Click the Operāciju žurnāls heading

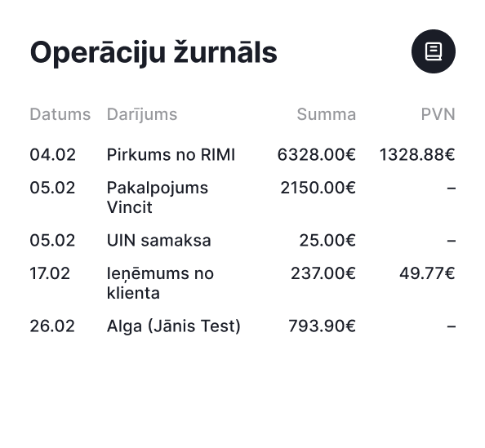pos(154,52)
